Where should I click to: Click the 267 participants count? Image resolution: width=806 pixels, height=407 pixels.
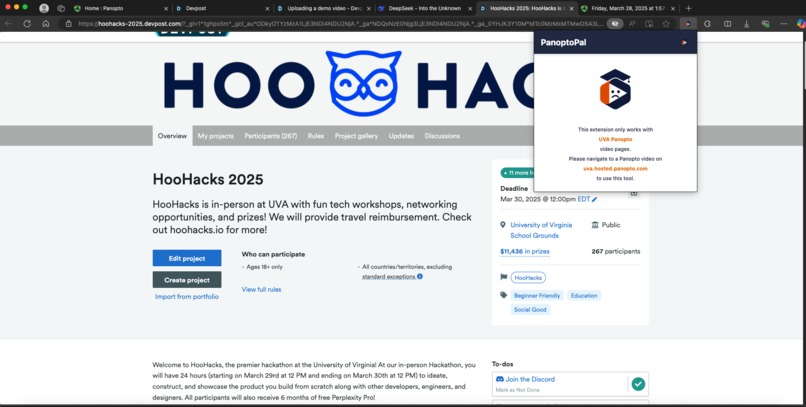click(x=616, y=252)
